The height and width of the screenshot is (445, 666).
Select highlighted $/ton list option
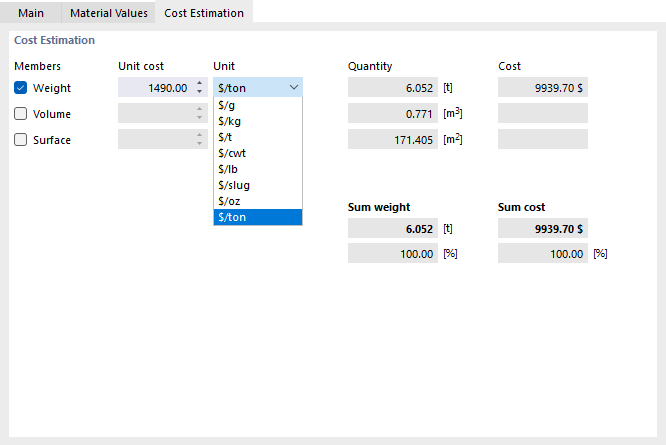257,217
